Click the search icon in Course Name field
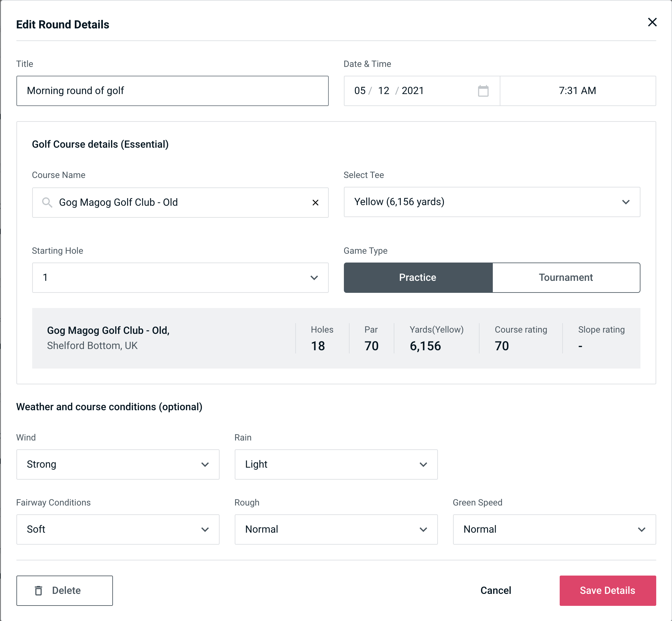Image resolution: width=672 pixels, height=621 pixels. click(47, 202)
